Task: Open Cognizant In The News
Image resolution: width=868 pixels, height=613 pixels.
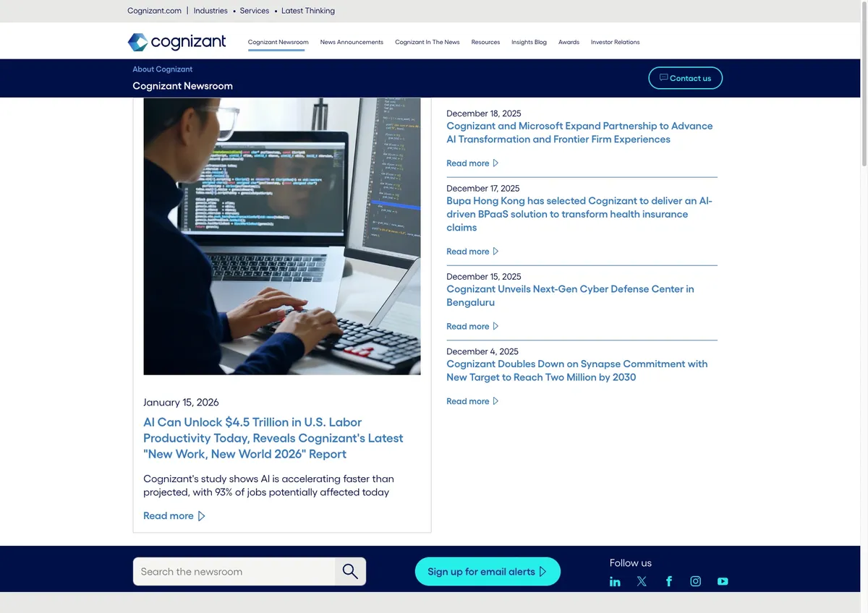Action: pos(427,42)
